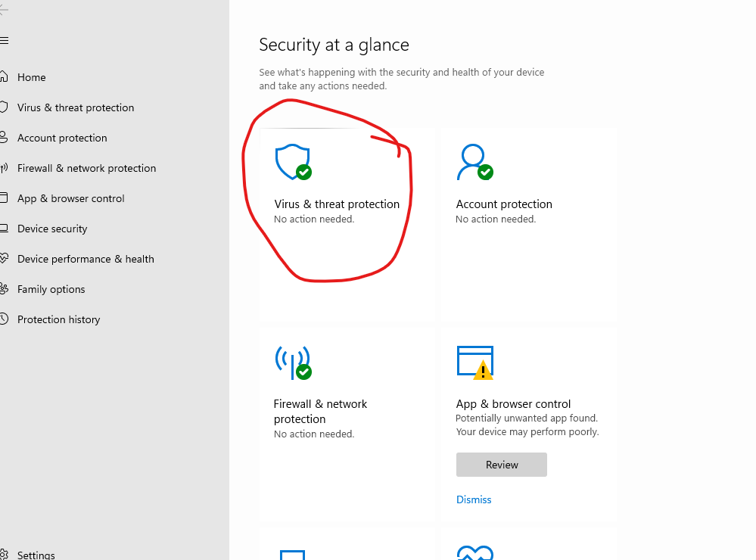
Task: Select Firewall & network protection in sidebar
Action: (x=87, y=168)
